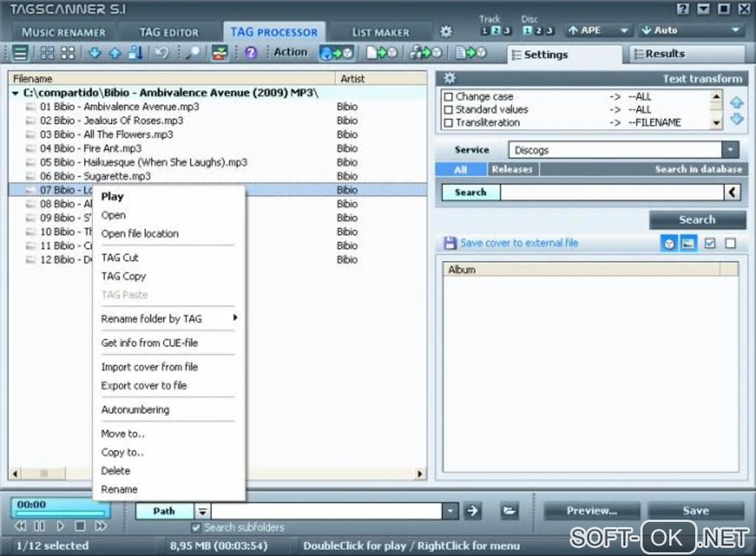Screen dimensions: 756x556
Task: Select the text file to tag action icon
Action: point(471,53)
